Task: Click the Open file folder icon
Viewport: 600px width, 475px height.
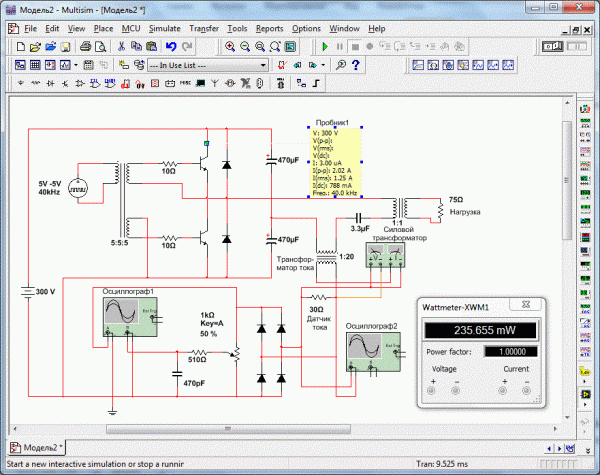Action: pos(35,47)
